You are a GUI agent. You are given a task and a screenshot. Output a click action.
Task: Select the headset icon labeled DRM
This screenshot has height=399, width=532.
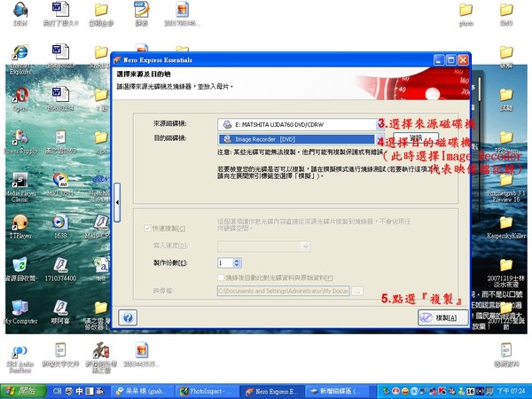[x=20, y=14]
